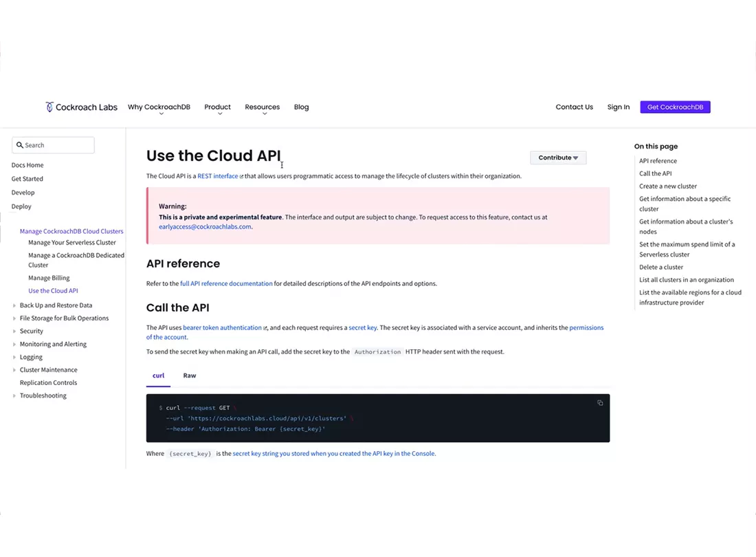Click Sign In
The image size is (756, 557).
[618, 107]
